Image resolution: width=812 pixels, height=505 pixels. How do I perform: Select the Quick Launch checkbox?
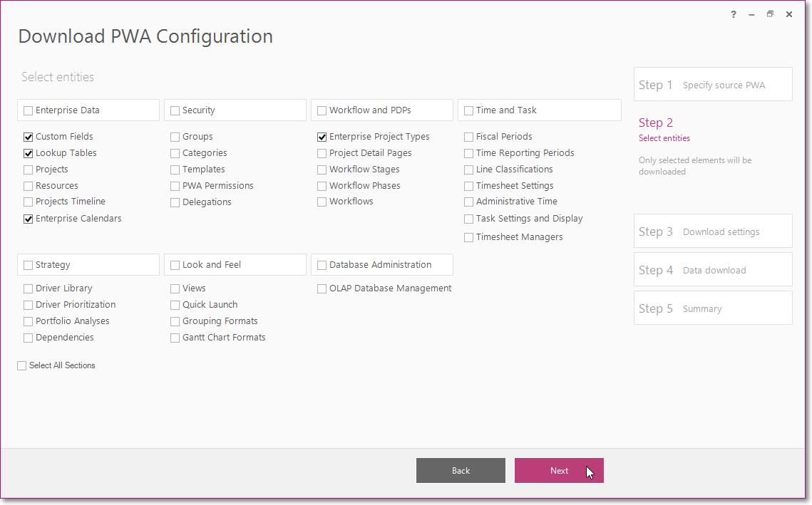175,306
